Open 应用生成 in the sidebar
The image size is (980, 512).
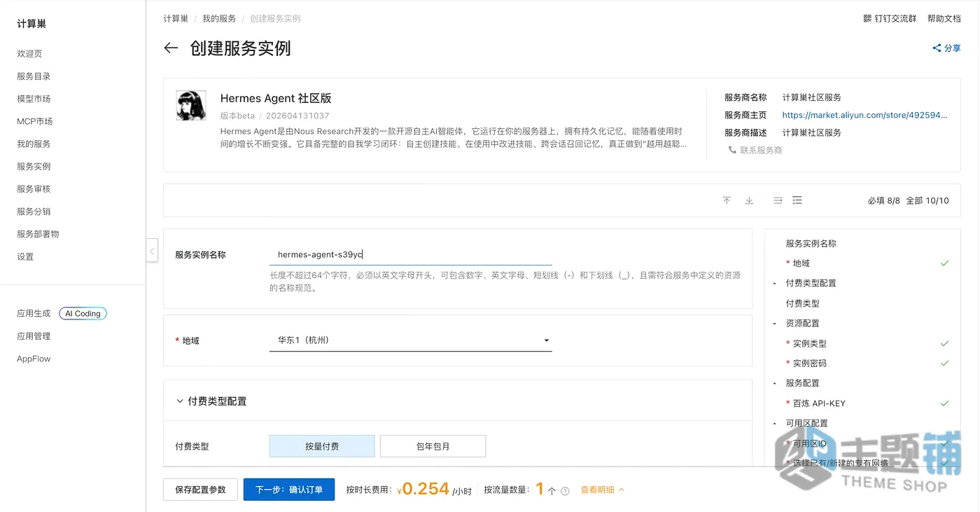(34, 314)
